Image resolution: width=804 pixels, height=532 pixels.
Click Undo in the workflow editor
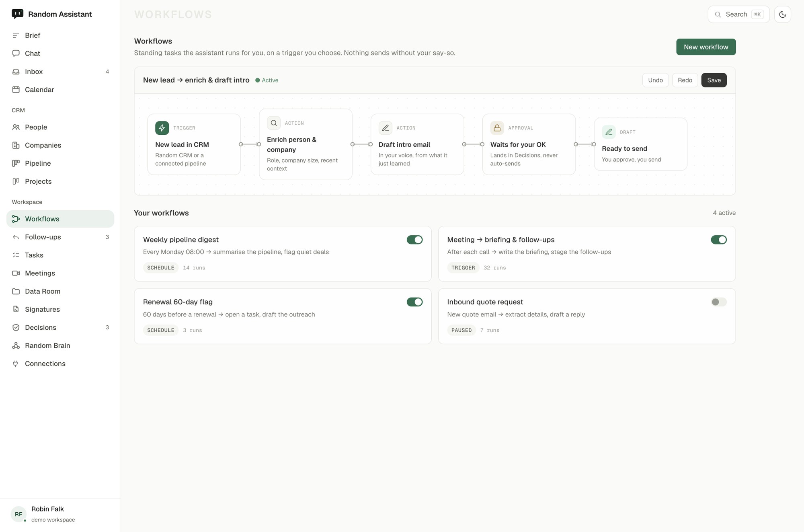655,80
